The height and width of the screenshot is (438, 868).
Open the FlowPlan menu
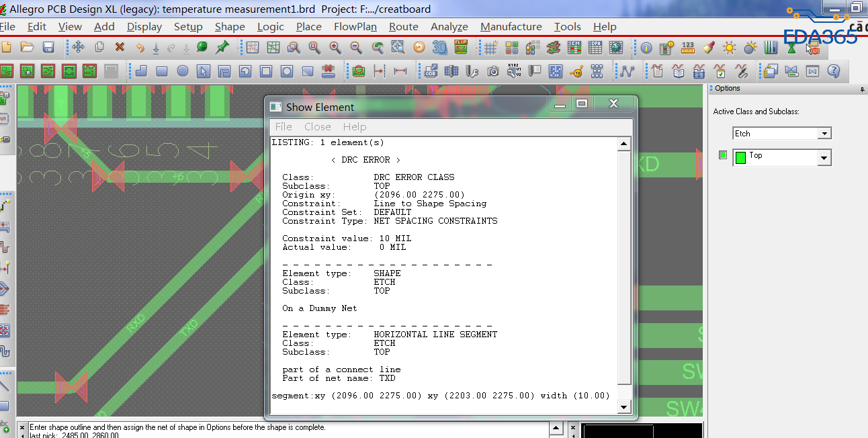coord(355,26)
